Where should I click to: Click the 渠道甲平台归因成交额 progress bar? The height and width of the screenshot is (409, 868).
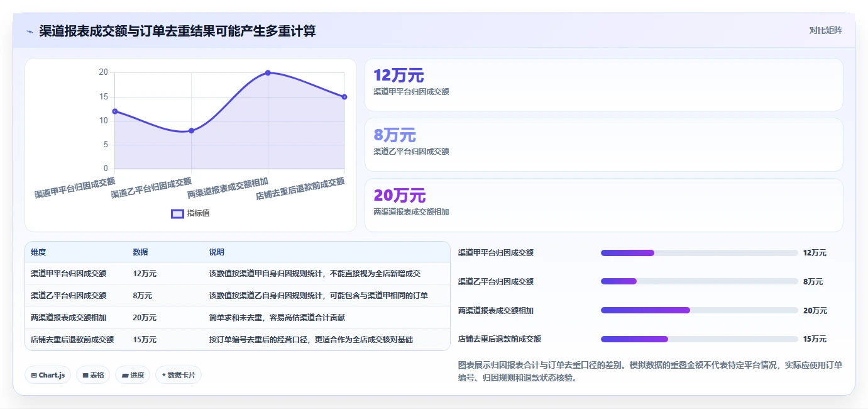click(699, 253)
